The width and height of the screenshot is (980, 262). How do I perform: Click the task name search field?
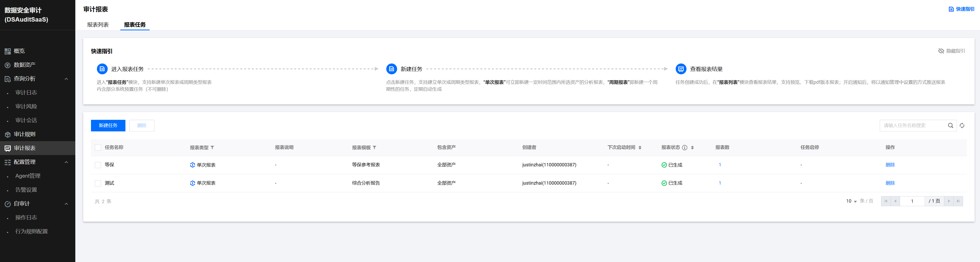(912, 125)
